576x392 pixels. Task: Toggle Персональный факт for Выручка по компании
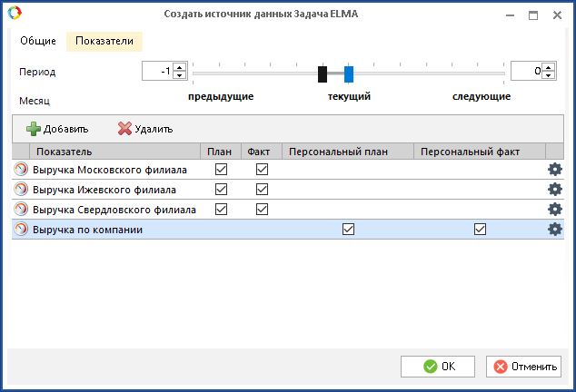[x=480, y=230]
